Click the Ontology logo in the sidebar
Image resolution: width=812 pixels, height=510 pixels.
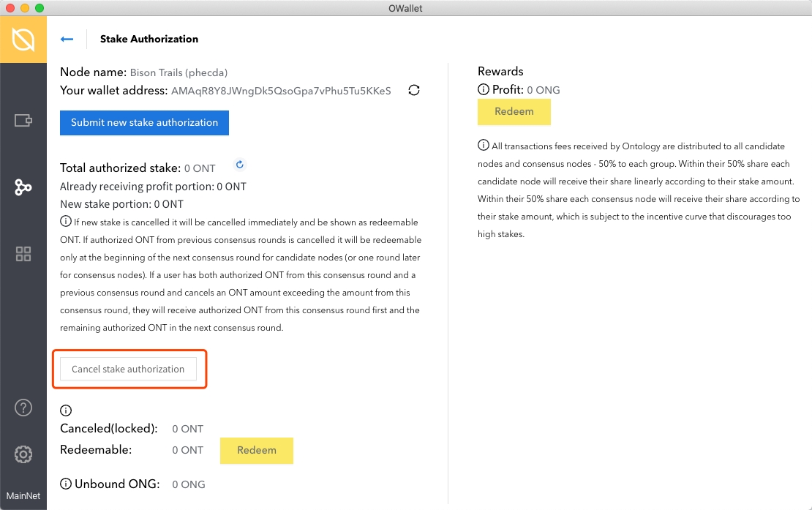point(23,40)
